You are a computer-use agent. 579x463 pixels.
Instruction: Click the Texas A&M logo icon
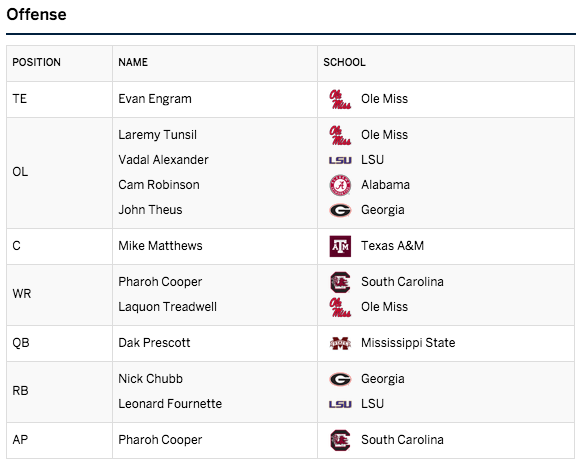tap(340, 246)
